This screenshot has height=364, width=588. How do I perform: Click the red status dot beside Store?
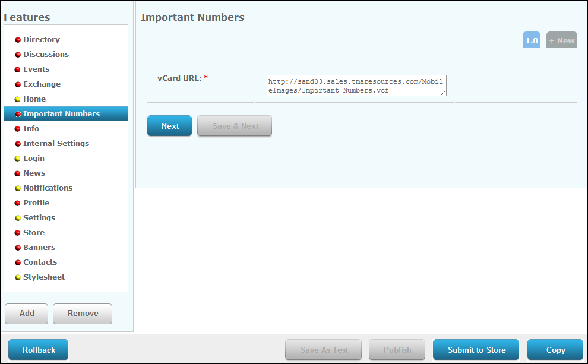pos(18,233)
